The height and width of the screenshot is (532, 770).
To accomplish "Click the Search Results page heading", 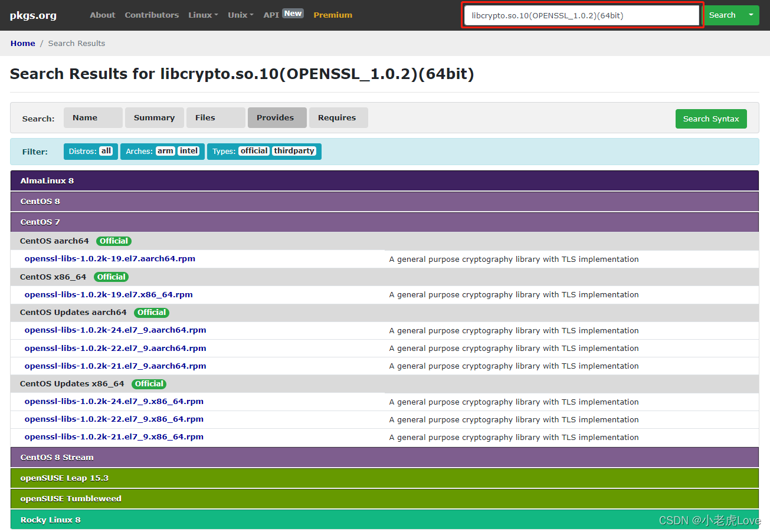I will click(x=242, y=74).
